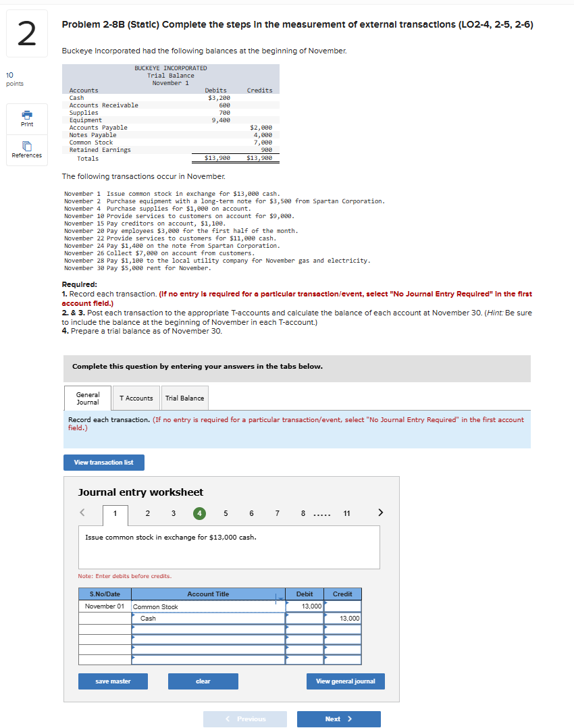The width and height of the screenshot is (574, 728).
Task: Open the General Journal tab
Action: (x=88, y=398)
